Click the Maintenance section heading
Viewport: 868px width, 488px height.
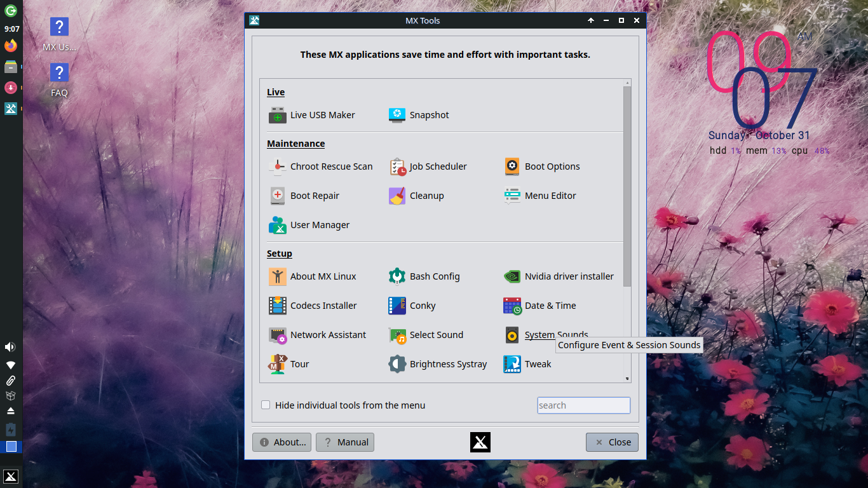(295, 144)
